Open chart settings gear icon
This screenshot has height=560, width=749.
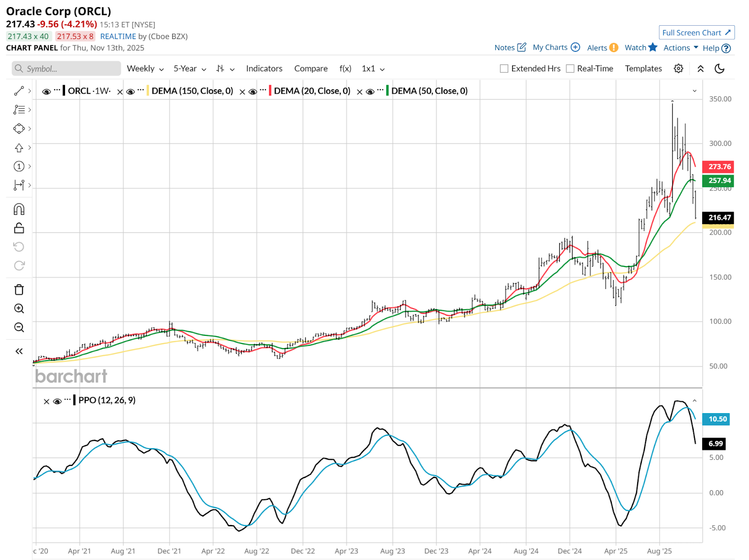coord(678,69)
